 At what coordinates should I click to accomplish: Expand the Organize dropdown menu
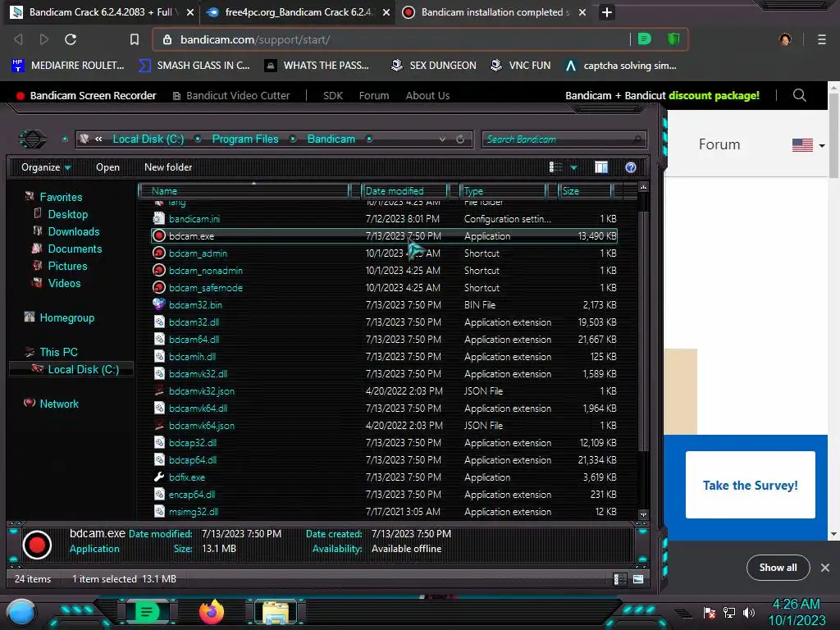[x=46, y=167]
